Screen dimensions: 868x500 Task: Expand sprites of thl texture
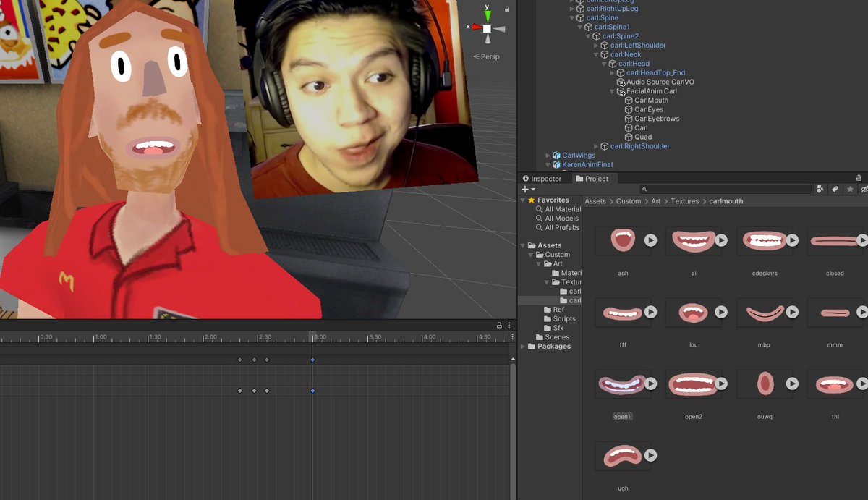(x=862, y=384)
